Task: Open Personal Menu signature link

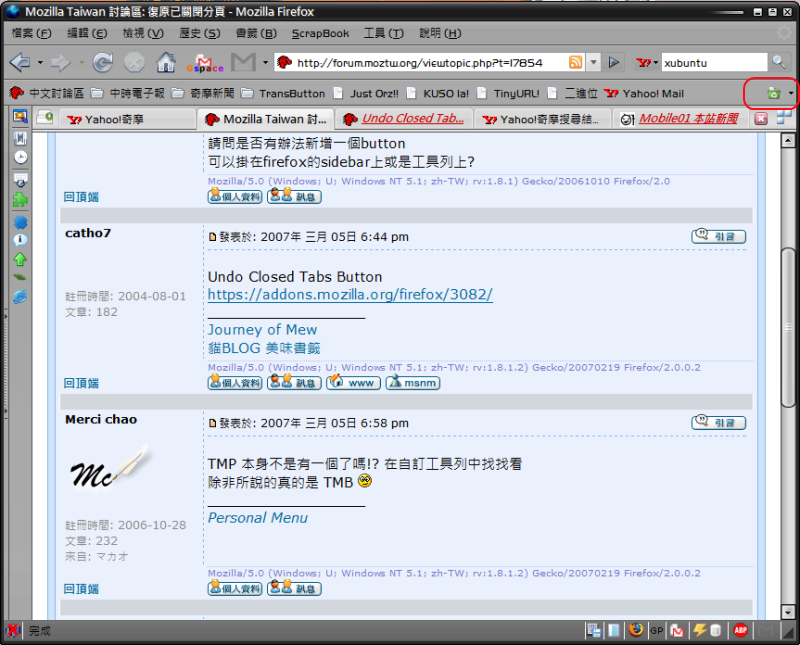Action: 258,518
